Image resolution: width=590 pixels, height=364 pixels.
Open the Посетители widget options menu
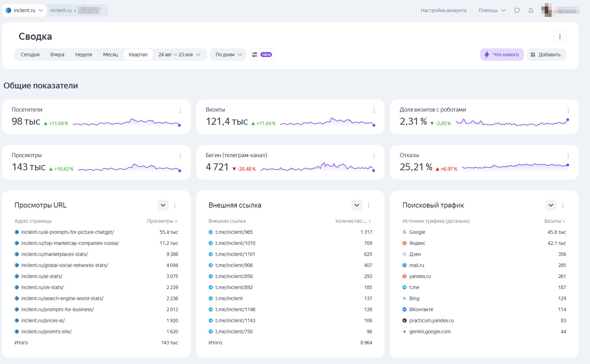point(180,111)
